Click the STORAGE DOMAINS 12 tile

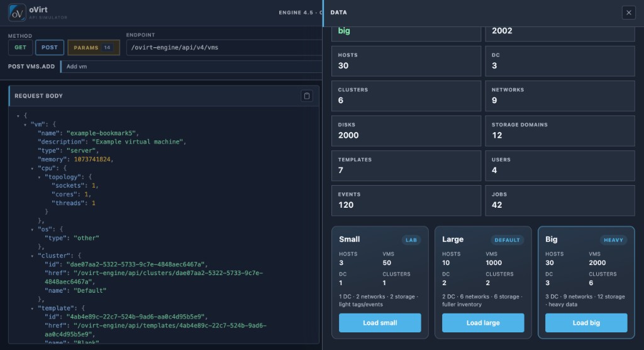click(560, 131)
